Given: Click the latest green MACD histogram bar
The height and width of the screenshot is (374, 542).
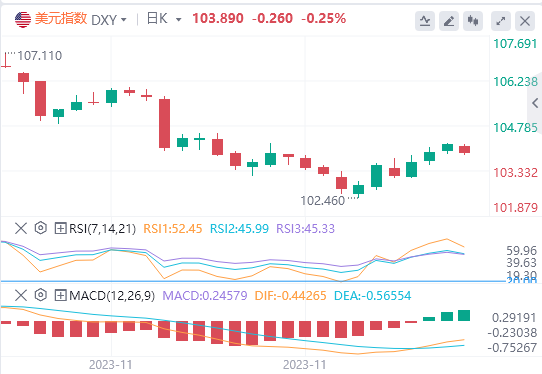Looking at the screenshot, I should pos(464,316).
